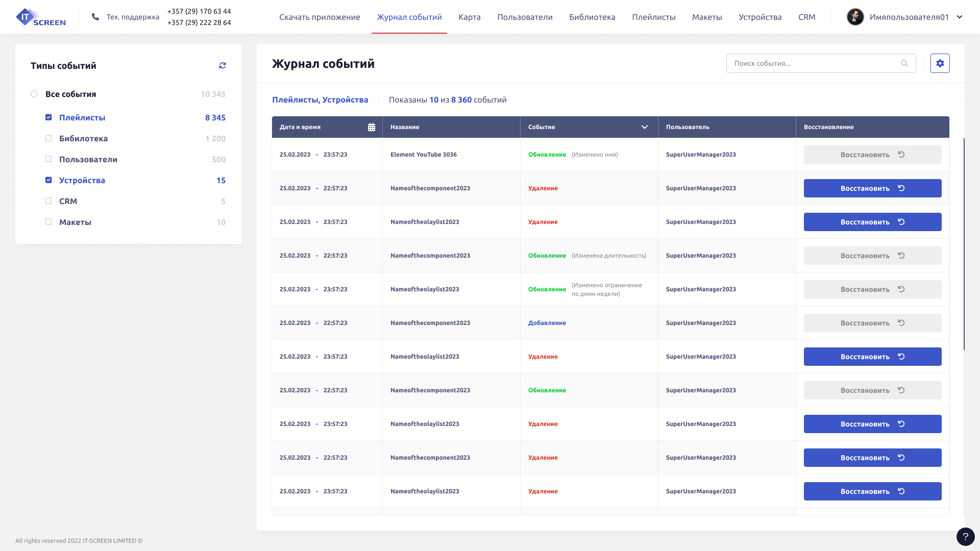Check the CRM event type checkbox

pos(48,201)
